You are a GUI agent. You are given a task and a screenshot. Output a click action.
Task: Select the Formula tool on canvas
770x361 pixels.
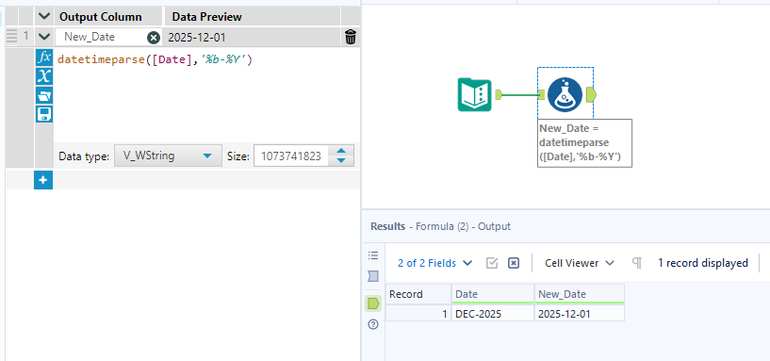(565, 94)
